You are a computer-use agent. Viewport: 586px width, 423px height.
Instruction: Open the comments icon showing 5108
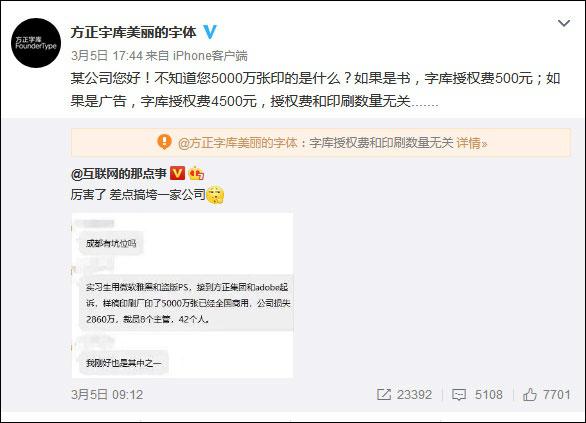click(x=459, y=395)
